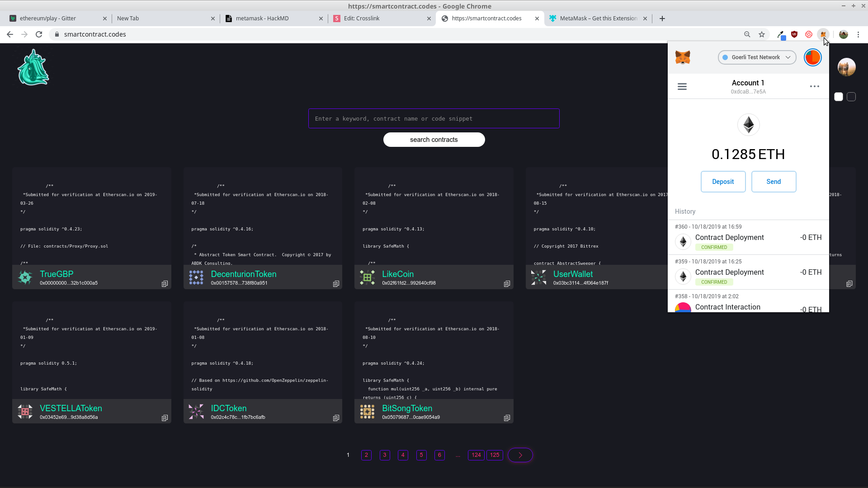Click the contract keyword search field
Screen dimensions: 868x488
434,118
